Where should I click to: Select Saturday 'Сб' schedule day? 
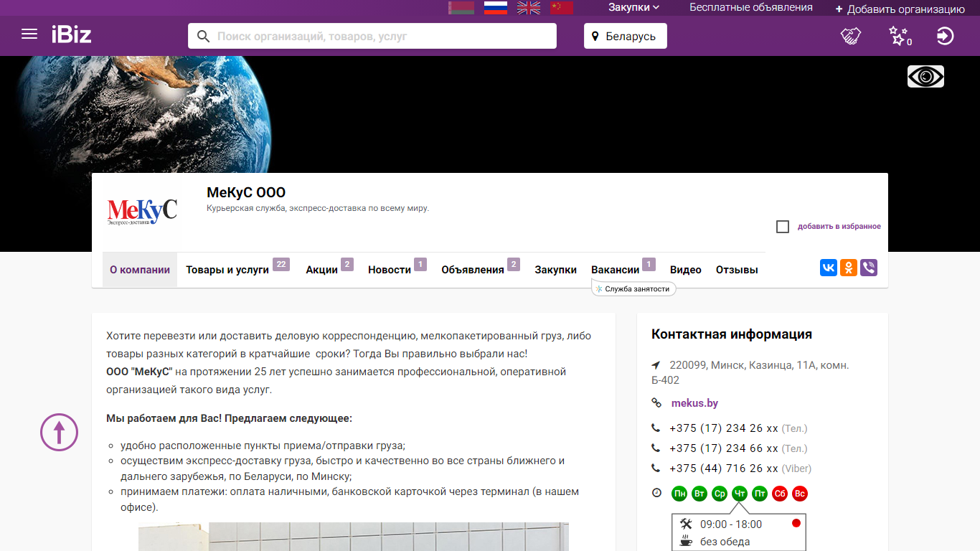(780, 494)
